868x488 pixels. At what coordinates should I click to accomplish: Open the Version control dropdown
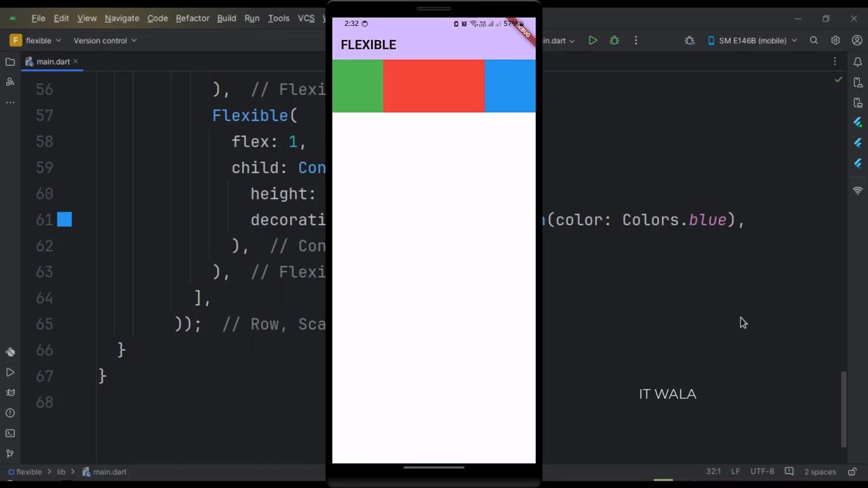click(105, 41)
